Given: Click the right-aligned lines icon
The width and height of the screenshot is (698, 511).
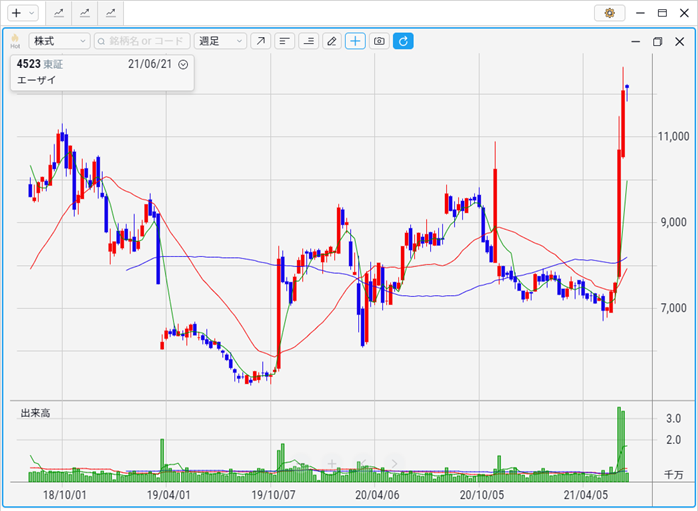Looking at the screenshot, I should pyautogui.click(x=308, y=41).
